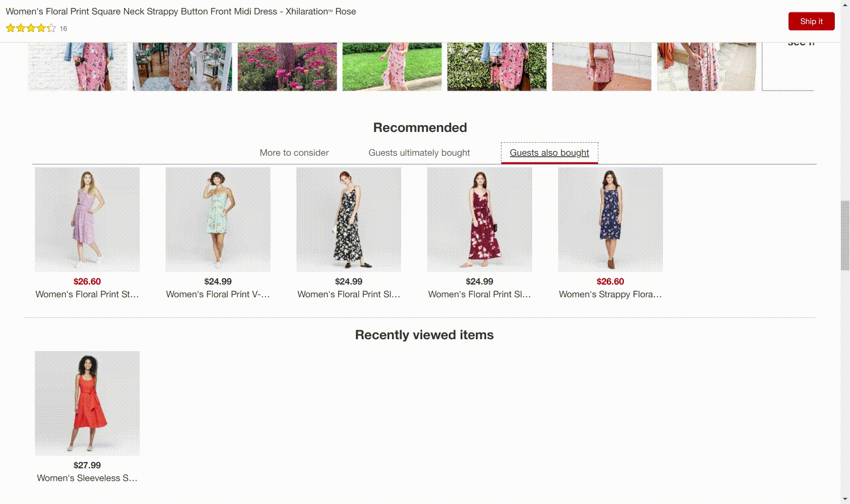Open guest photo on green lawn
Image resolution: width=850 pixels, height=504 pixels.
pos(392,66)
